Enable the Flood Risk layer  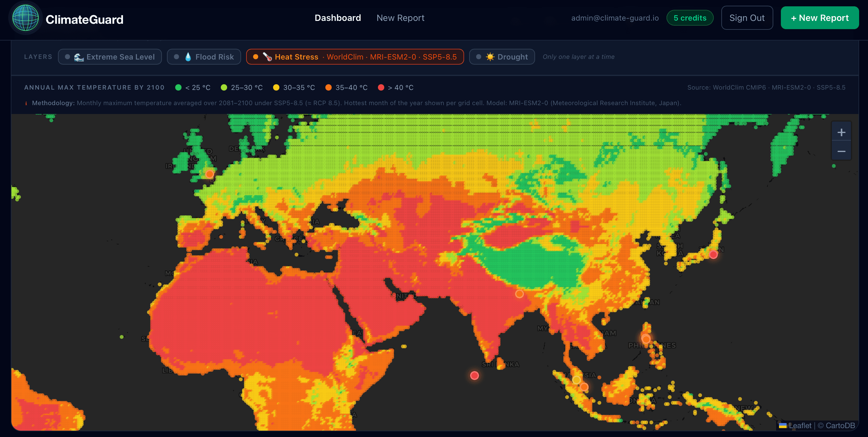(x=204, y=57)
